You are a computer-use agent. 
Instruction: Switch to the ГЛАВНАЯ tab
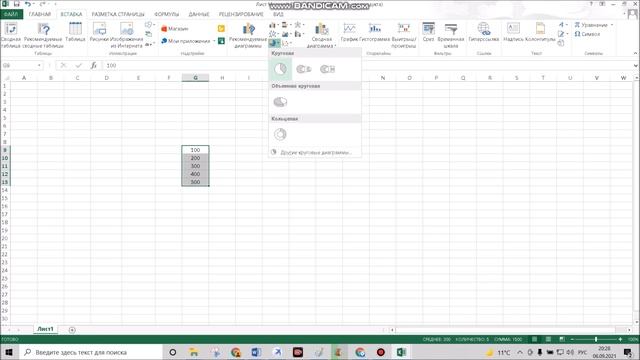tap(40, 14)
